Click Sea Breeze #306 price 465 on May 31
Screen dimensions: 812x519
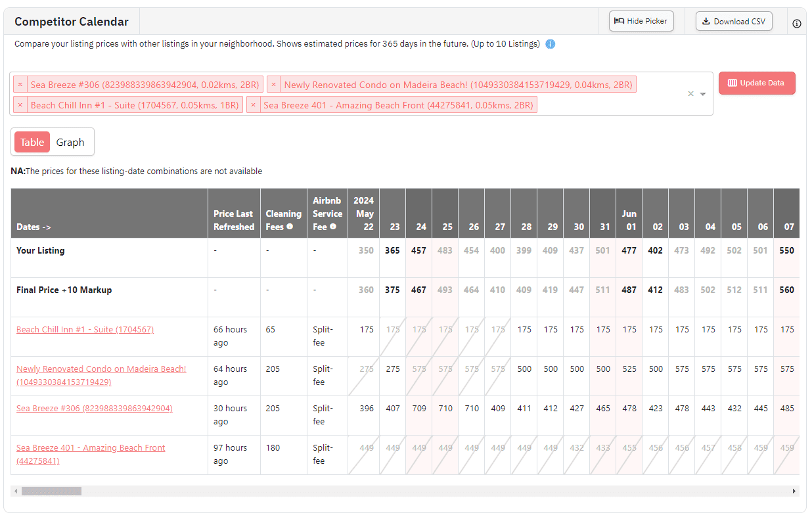(602, 408)
